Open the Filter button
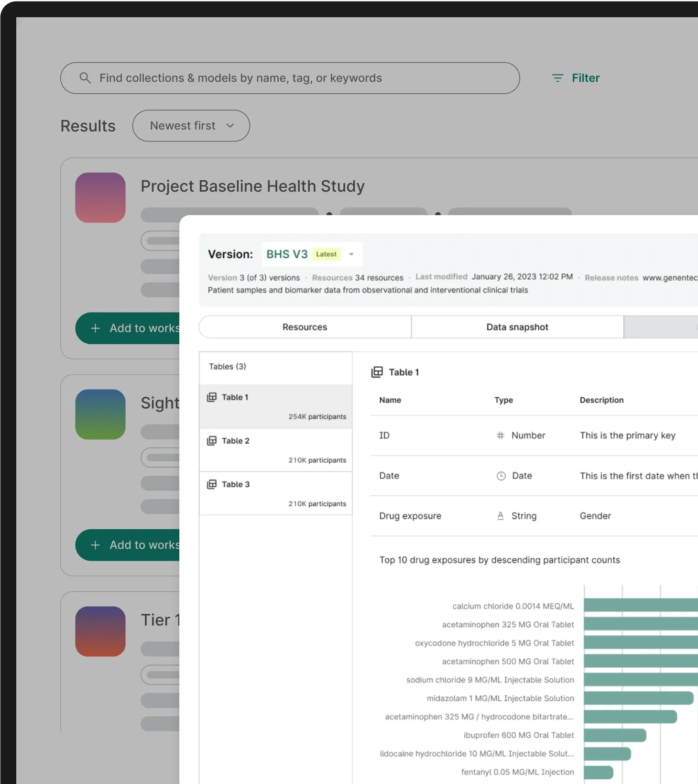The height and width of the screenshot is (784, 698). coord(576,78)
